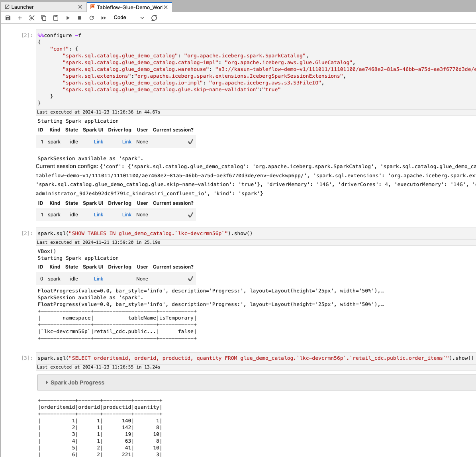
Task: Open Driver log link in first session table
Action: click(127, 142)
